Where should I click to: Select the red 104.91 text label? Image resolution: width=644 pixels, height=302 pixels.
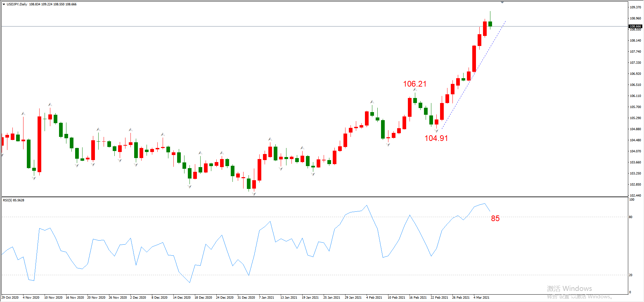tap(436, 138)
